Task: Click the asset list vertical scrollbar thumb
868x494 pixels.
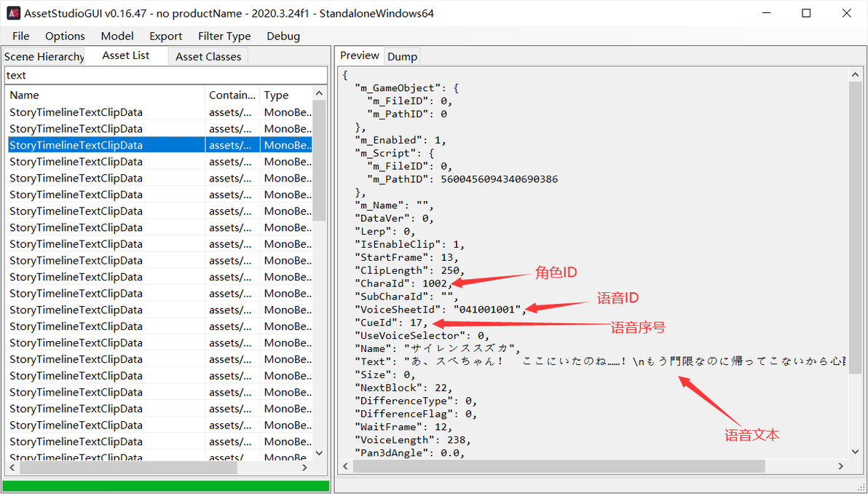Action: 320,160
